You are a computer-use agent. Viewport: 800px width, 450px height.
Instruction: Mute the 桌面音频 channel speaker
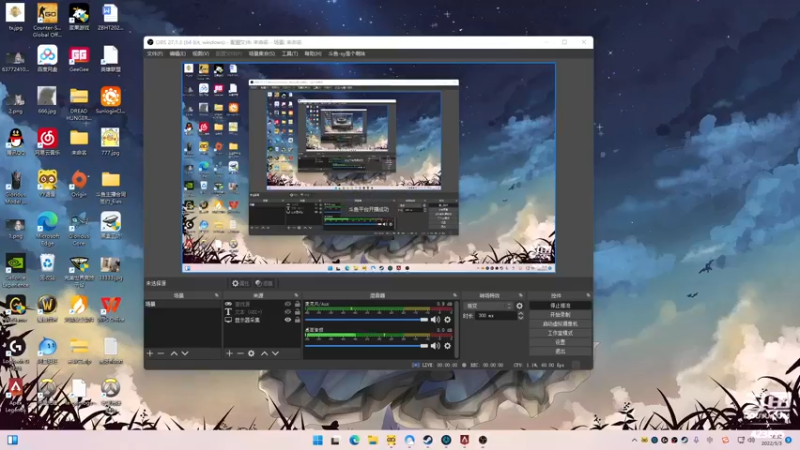click(x=435, y=345)
